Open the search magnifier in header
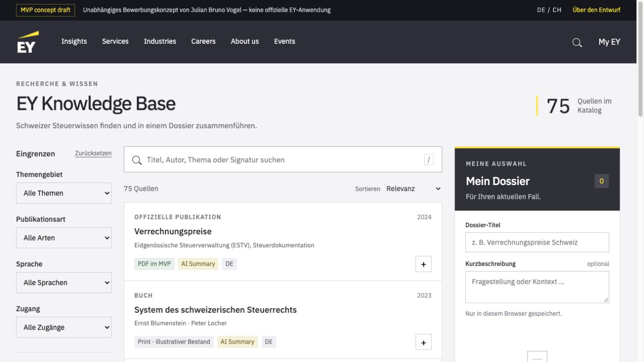This screenshot has width=644, height=362. [x=577, y=42]
